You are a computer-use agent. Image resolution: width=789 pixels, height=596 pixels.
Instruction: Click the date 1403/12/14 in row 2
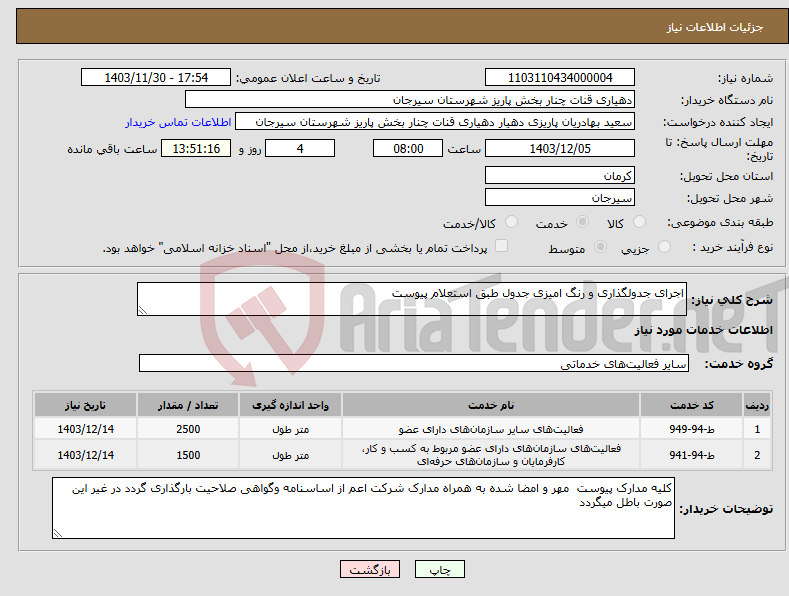[86, 455]
